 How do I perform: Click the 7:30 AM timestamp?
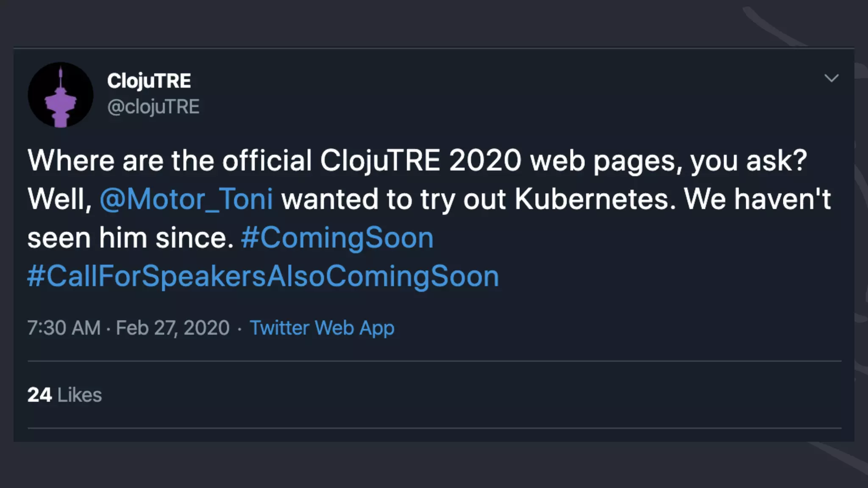[x=64, y=328]
